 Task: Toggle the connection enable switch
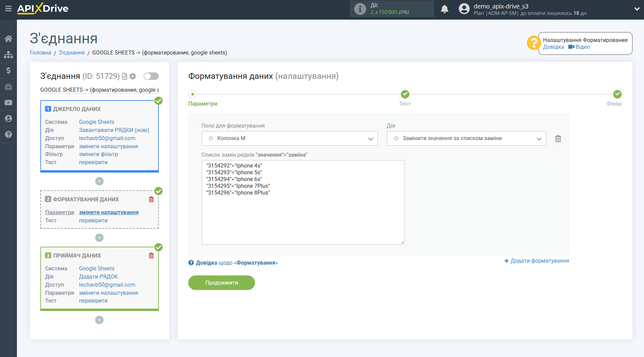click(151, 76)
